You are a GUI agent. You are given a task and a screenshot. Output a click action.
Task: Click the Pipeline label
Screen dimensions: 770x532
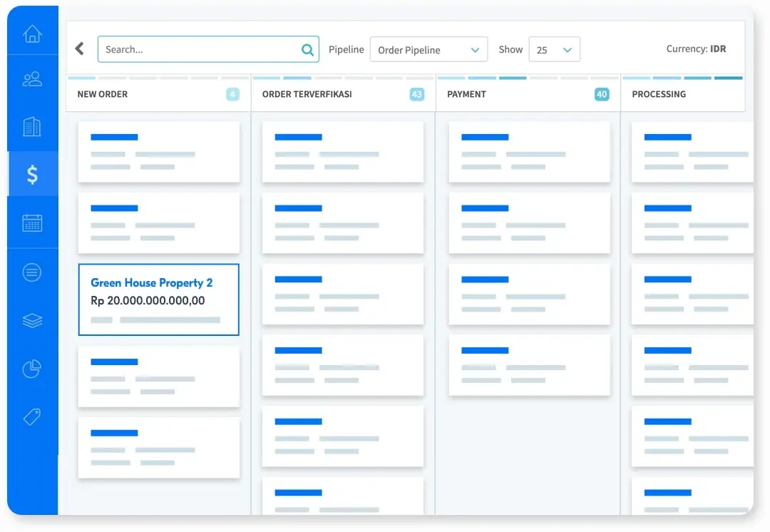tap(346, 50)
